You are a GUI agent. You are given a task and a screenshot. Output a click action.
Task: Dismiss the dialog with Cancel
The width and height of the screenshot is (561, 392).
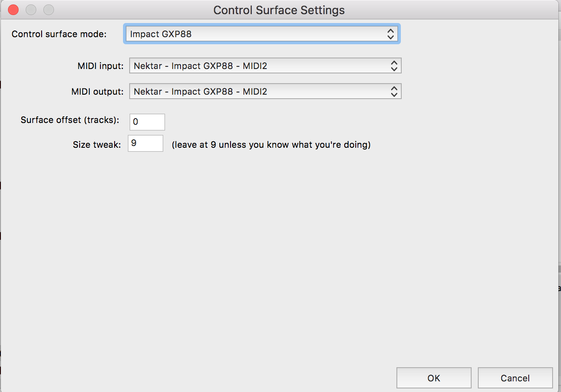[515, 378]
